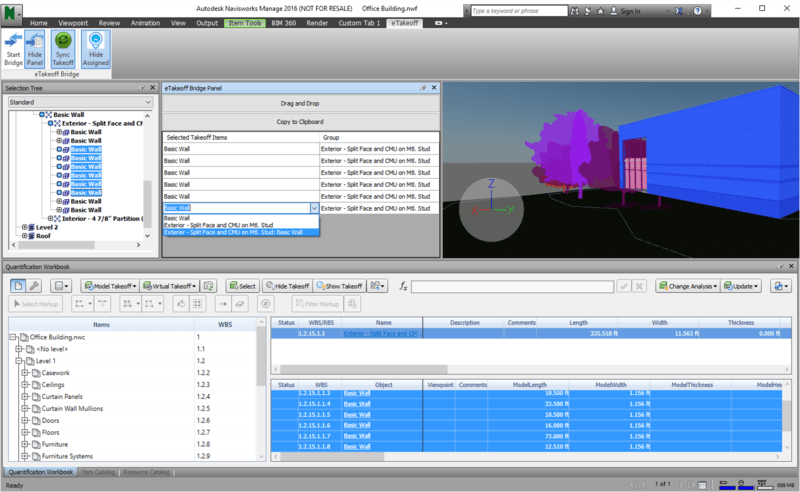Open the Update dropdown
This screenshot has height=492, width=800.
point(741,286)
